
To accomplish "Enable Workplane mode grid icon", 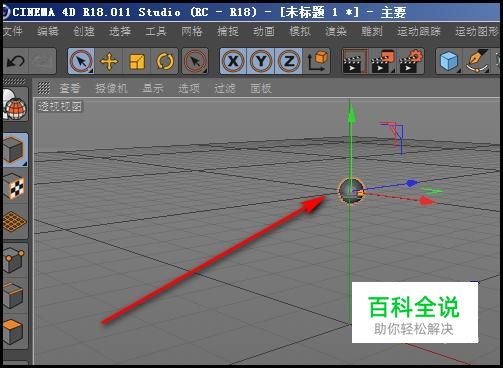I will coord(15,221).
